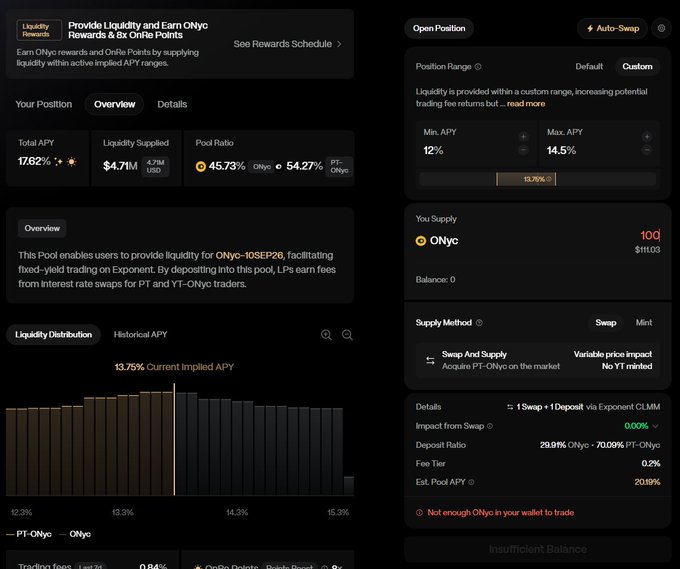Click the Swap And Supply option card
This screenshot has height=569, width=680.
coord(538,360)
